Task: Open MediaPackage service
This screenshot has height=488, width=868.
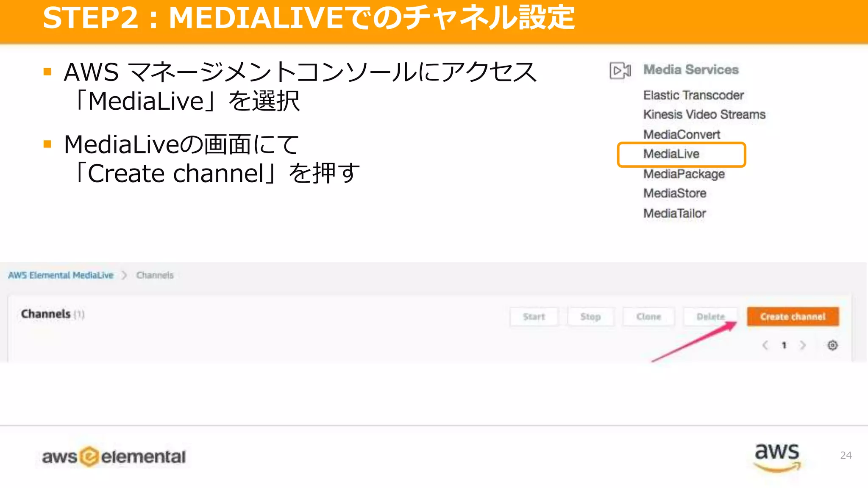Action: 684,174
